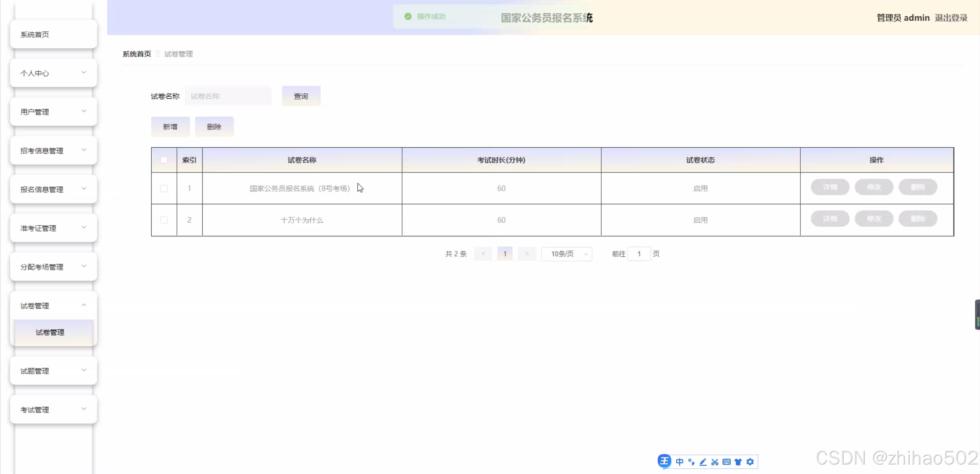Click the 查询 search button
Screen dimensions: 980x474
click(x=301, y=96)
